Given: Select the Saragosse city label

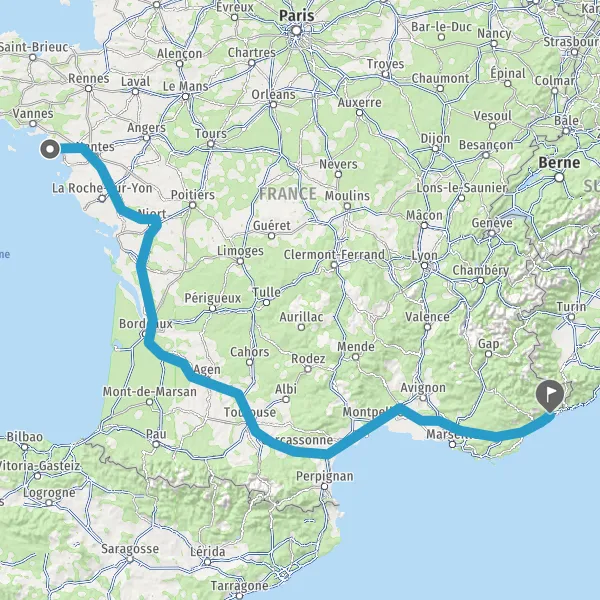Looking at the screenshot, I should (130, 549).
